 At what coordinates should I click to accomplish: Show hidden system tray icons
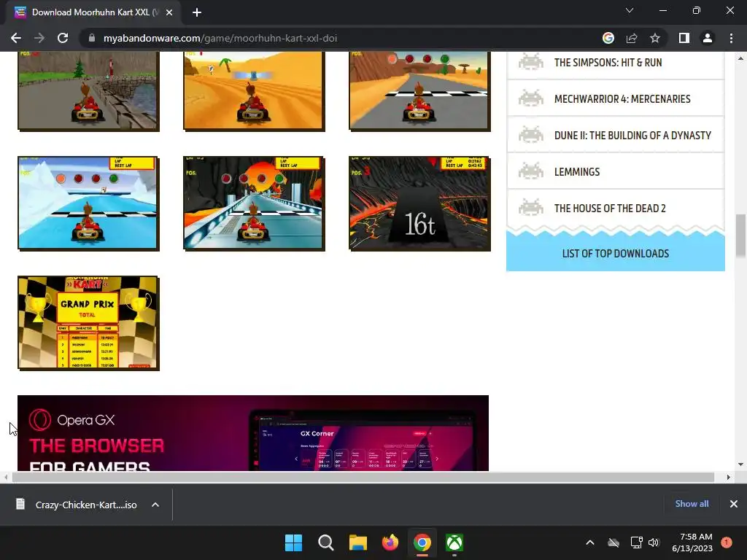point(589,542)
